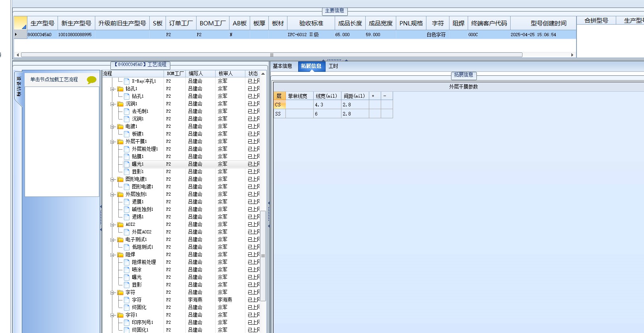Collapse the 沉铜1 tree node
Viewport: 644px width, 333px height.
click(112, 104)
